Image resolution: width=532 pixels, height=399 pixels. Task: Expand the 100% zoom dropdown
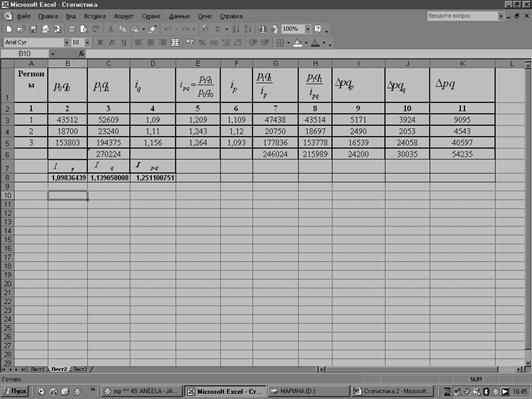click(307, 29)
